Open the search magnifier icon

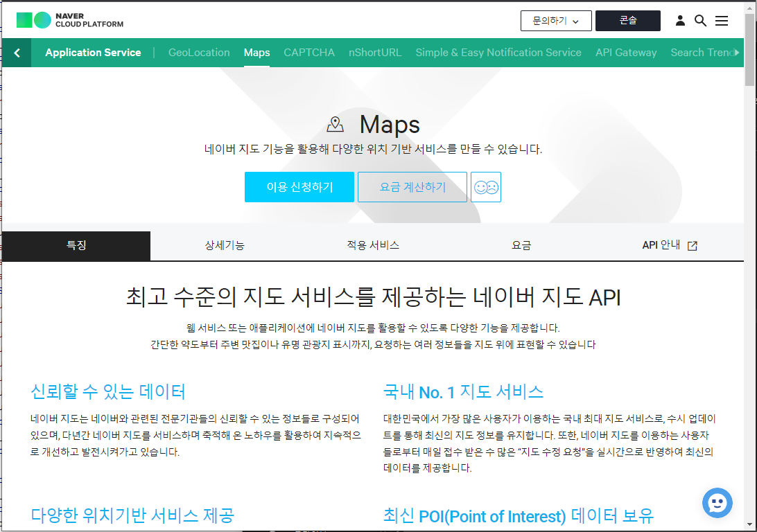(701, 21)
